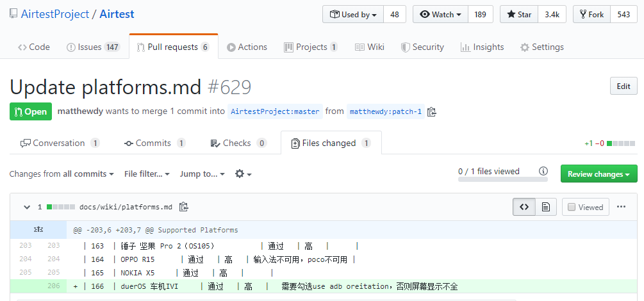Click the files viewed info icon

point(543,171)
